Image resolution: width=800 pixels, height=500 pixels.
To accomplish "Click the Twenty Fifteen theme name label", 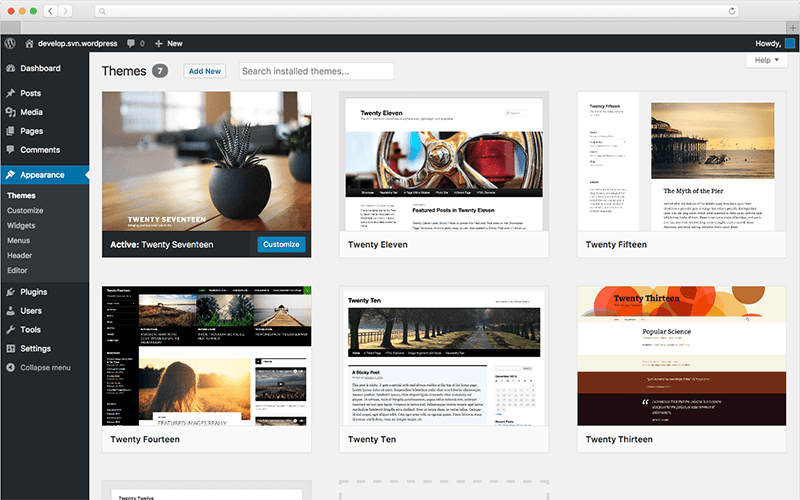I will 616,244.
